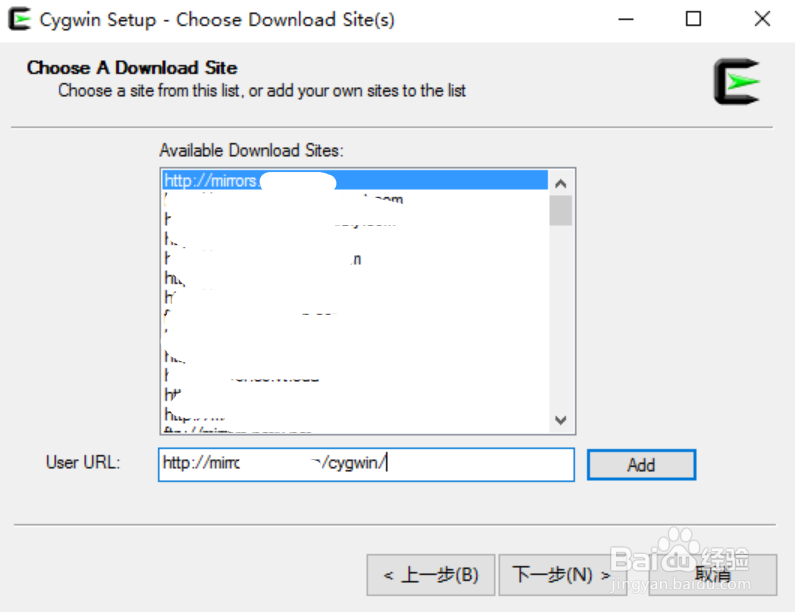Select the highlighted http://mirrors site entry
This screenshot has width=795, height=612.
[355, 180]
